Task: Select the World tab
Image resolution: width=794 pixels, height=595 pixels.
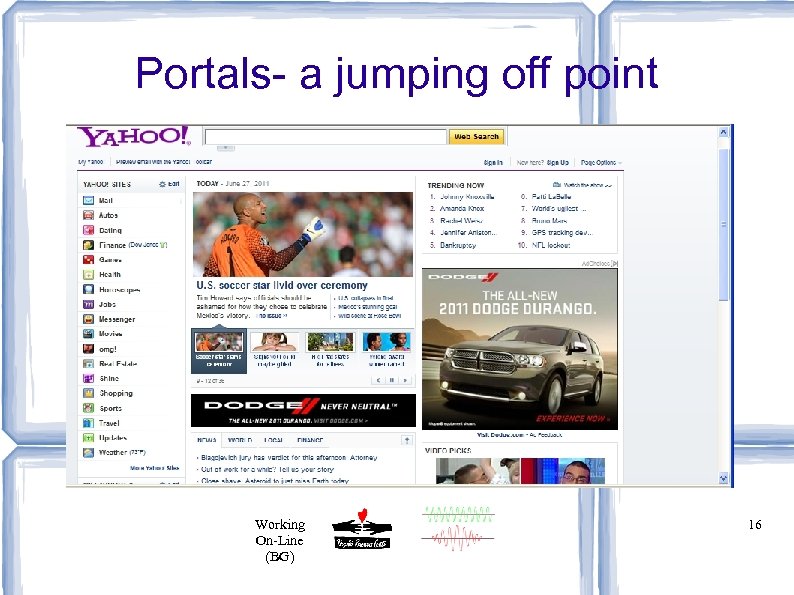Action: pyautogui.click(x=240, y=440)
